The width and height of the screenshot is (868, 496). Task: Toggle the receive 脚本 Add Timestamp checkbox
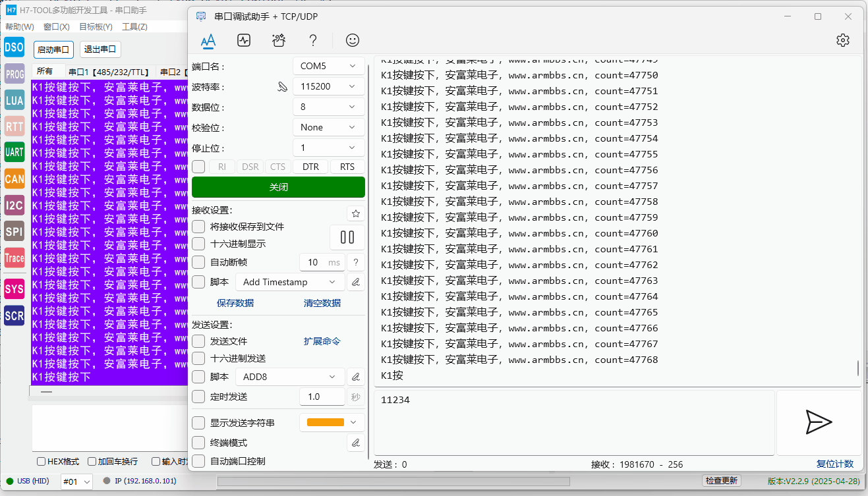198,282
